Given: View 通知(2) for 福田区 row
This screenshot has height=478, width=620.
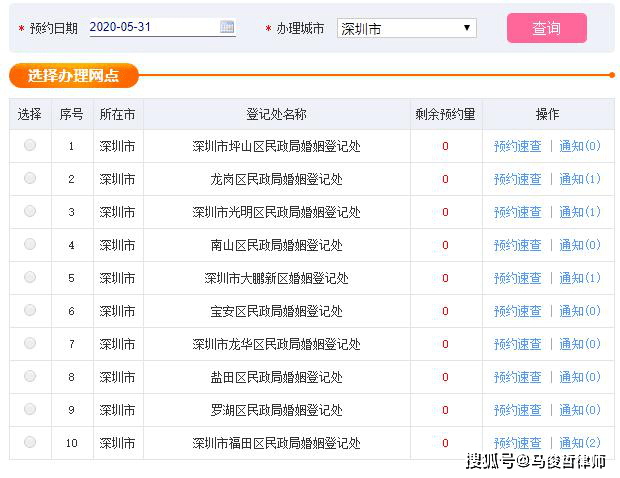Looking at the screenshot, I should click(580, 443).
